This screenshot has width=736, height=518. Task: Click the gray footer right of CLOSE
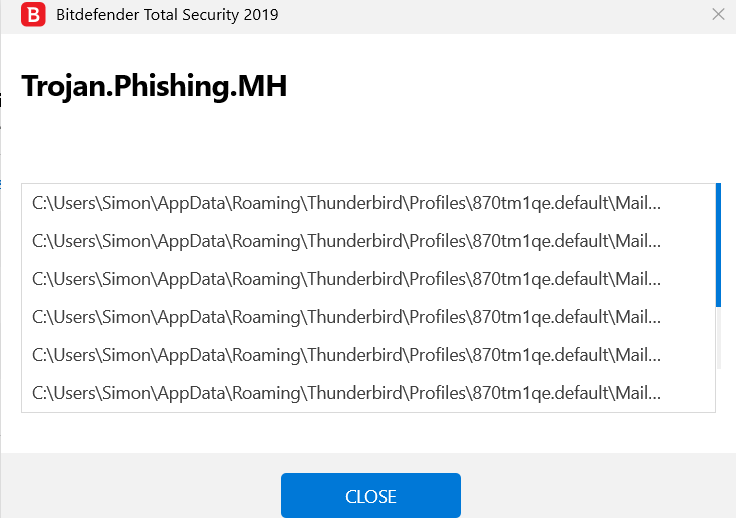[600, 488]
